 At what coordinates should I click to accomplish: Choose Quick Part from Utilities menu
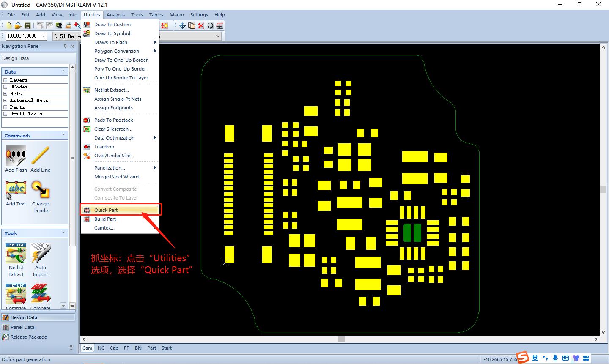[106, 210]
